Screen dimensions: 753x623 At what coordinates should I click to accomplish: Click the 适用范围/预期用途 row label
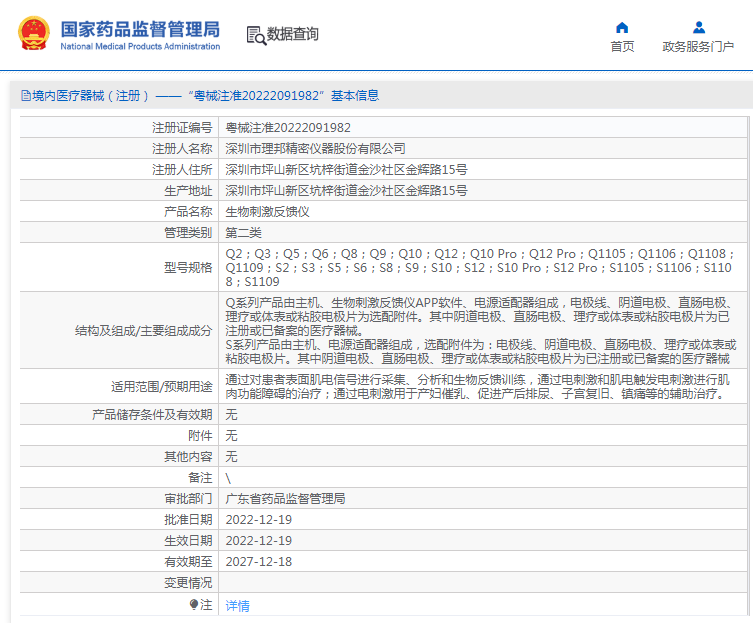[x=162, y=387]
